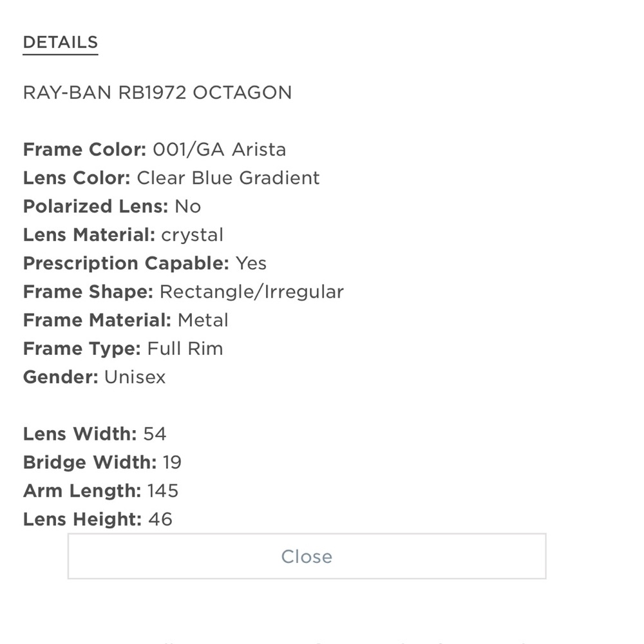Image resolution: width=644 pixels, height=644 pixels.
Task: Click the Frame Color label
Action: [84, 149]
